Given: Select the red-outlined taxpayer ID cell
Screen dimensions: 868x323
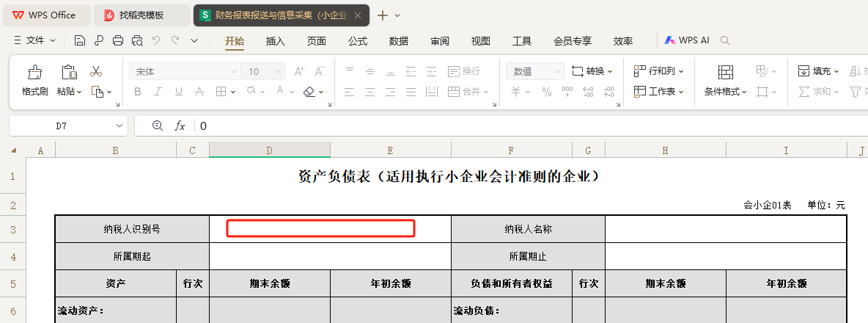Looking at the screenshot, I should point(320,228).
